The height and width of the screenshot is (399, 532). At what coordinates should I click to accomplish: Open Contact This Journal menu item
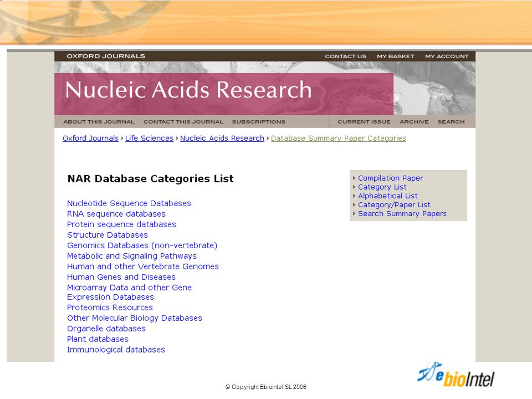click(x=183, y=121)
